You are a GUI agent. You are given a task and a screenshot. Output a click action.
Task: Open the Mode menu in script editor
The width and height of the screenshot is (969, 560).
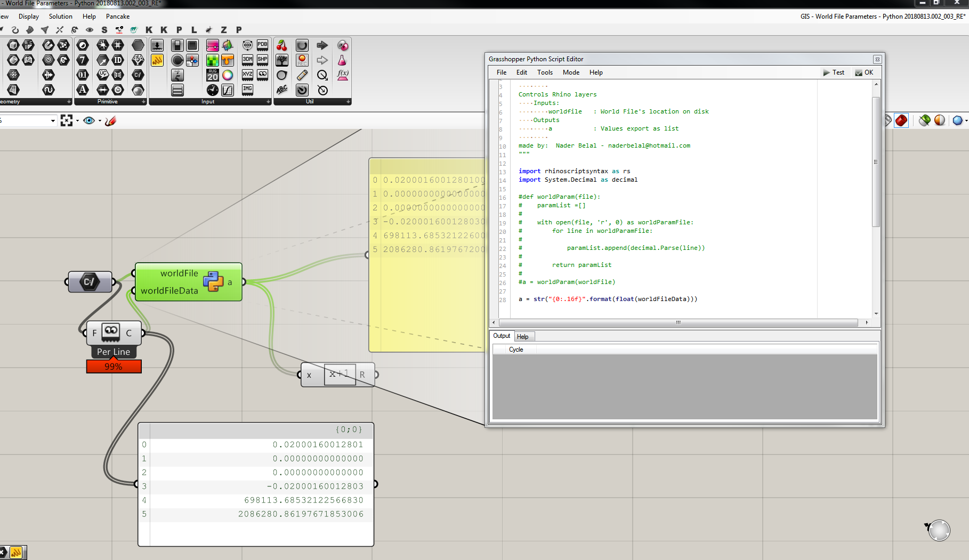tap(570, 72)
